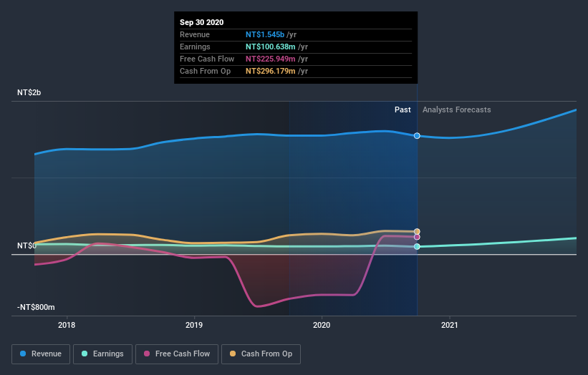Click the 2020 x-axis label

pyautogui.click(x=322, y=325)
